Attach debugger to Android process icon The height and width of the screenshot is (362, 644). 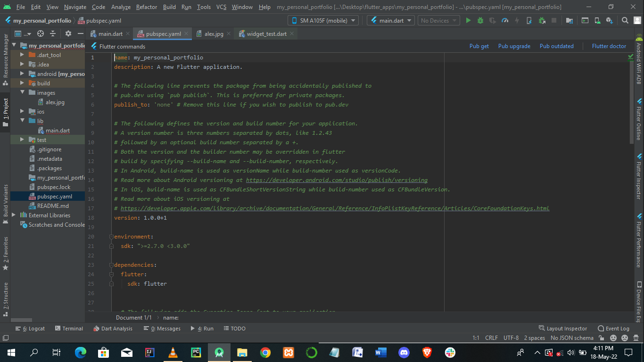(x=542, y=20)
